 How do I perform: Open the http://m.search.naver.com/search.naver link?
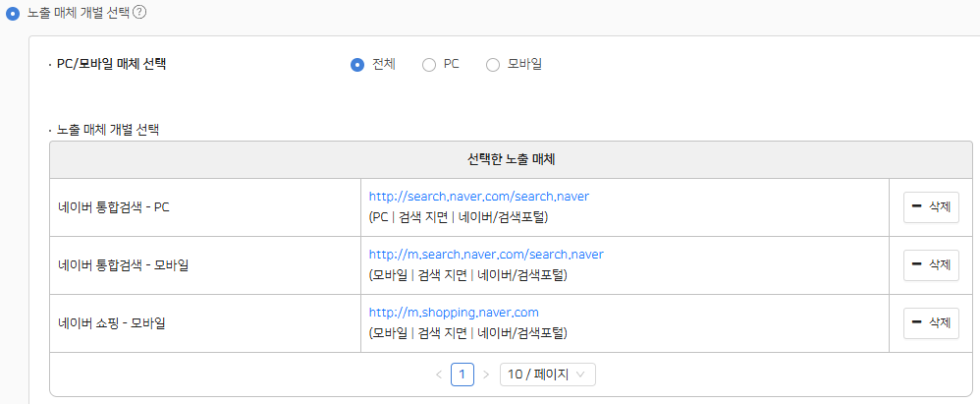(486, 255)
